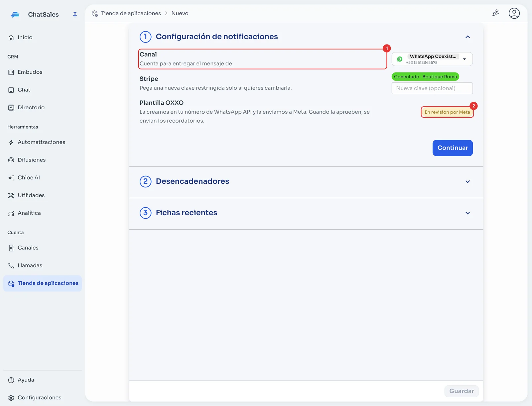
Task: Click the Configuraciones gear icon
Action: (11, 398)
